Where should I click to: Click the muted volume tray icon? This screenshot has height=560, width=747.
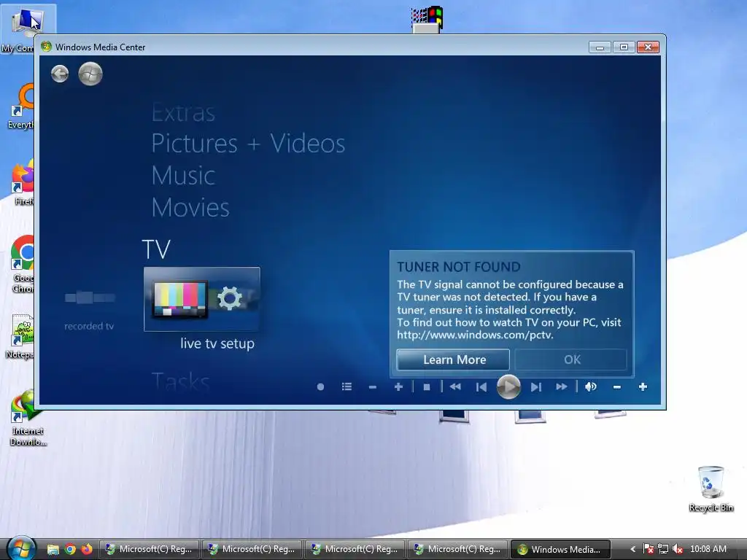pyautogui.click(x=678, y=549)
